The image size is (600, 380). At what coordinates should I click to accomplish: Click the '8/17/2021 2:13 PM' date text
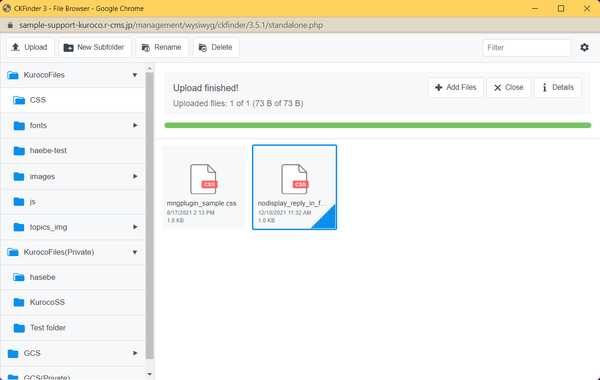click(191, 213)
